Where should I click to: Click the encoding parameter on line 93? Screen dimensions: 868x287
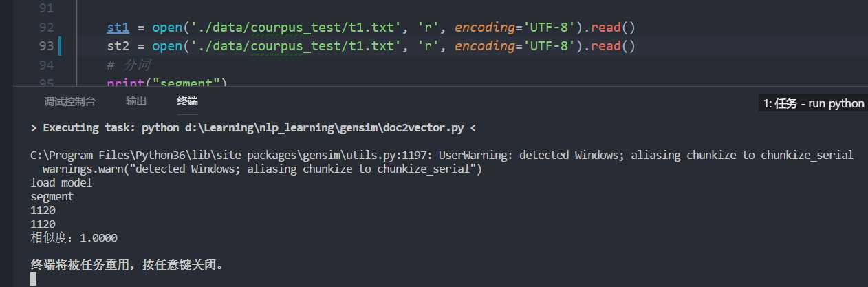[484, 47]
